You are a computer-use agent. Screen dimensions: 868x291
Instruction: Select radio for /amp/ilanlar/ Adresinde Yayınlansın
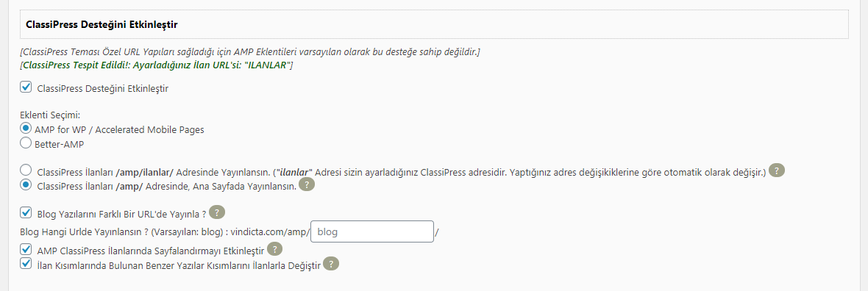click(x=26, y=170)
